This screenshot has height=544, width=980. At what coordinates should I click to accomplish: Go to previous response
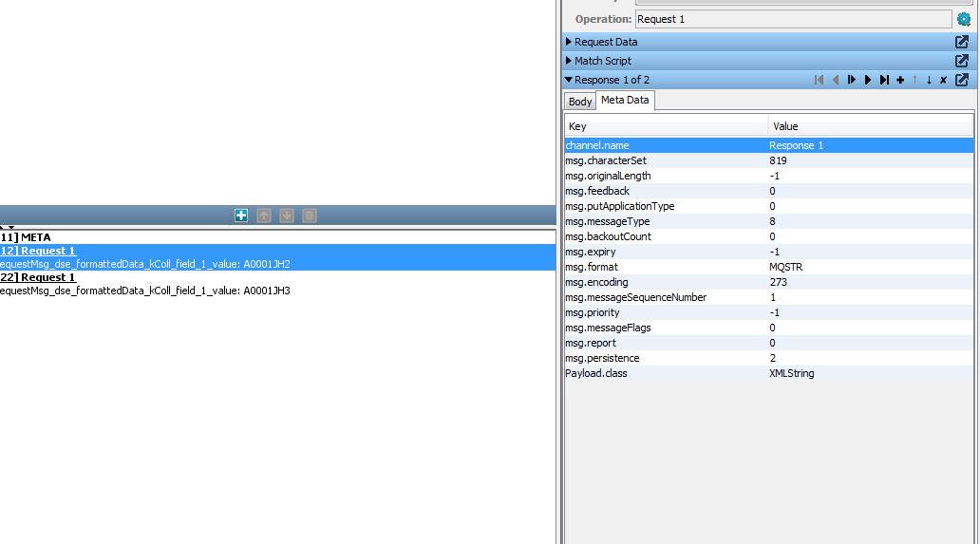[x=835, y=80]
